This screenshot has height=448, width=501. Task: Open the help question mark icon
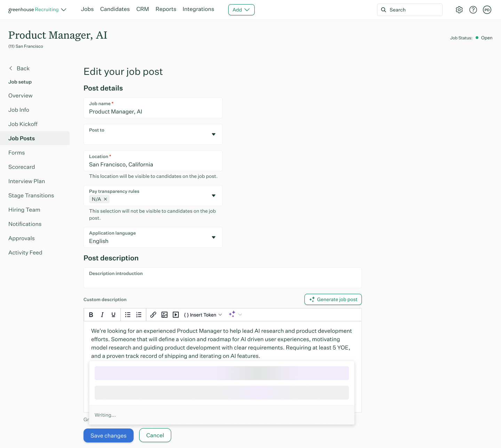473,10
